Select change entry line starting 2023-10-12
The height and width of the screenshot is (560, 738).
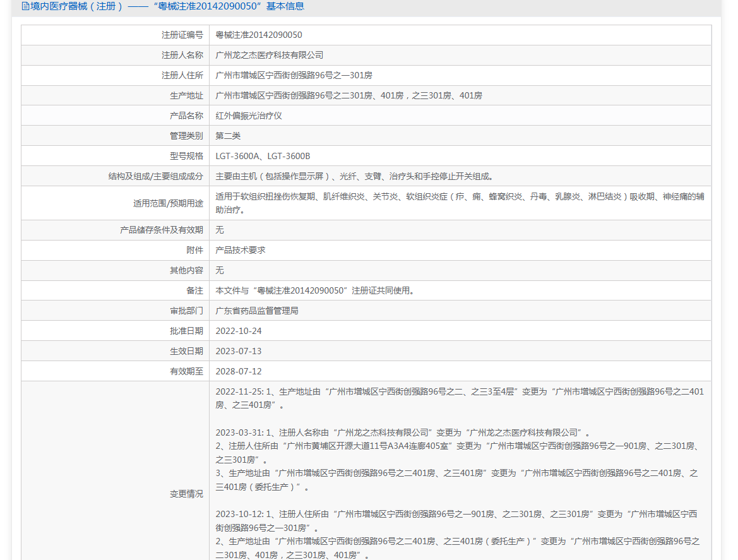(x=456, y=521)
